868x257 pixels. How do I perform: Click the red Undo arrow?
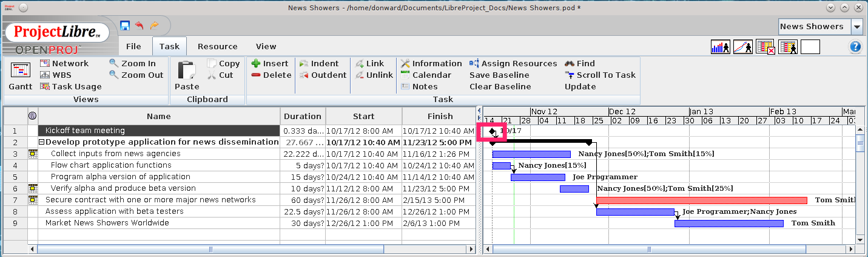pos(140,26)
